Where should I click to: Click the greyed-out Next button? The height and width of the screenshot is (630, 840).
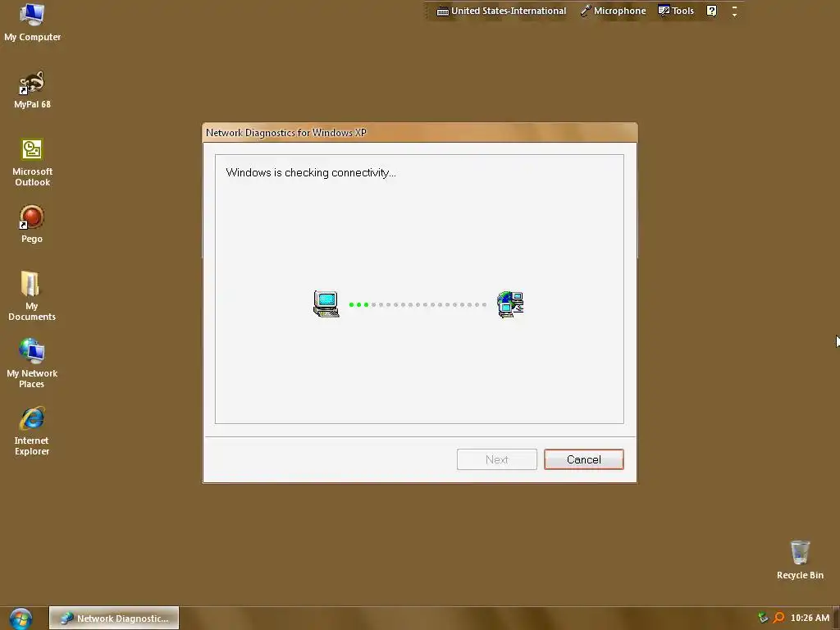pos(496,459)
